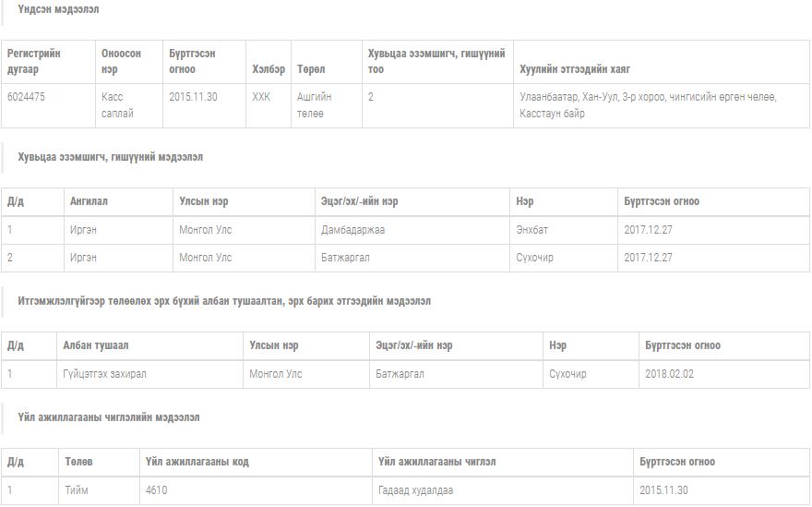Click the Төлөв column header
Screen dimensions: 812x507
tap(78, 462)
